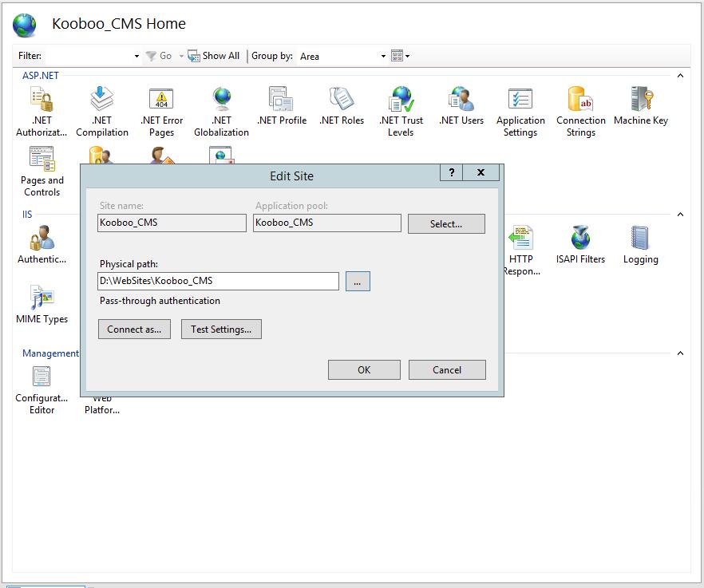Click the "Pass-through authentication" text

pyautogui.click(x=160, y=301)
